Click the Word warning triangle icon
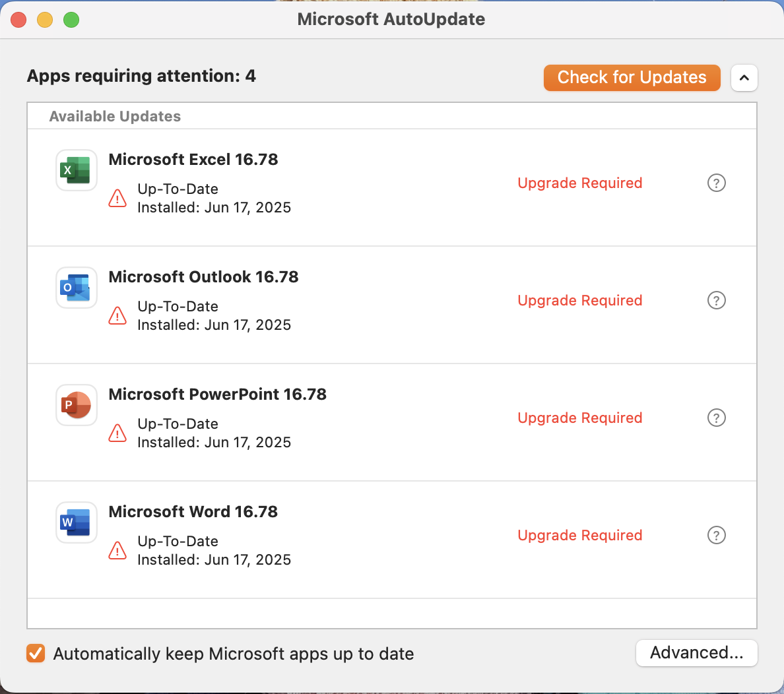This screenshot has width=784, height=694. [x=117, y=550]
